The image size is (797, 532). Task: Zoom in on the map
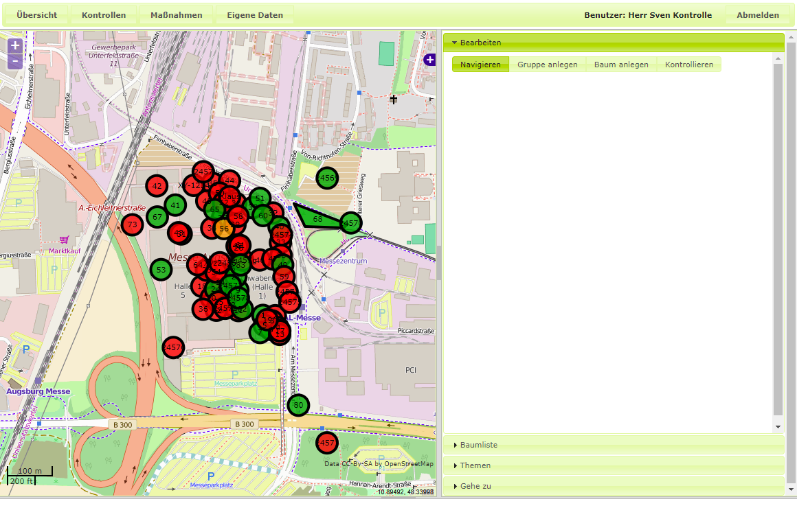coord(15,46)
